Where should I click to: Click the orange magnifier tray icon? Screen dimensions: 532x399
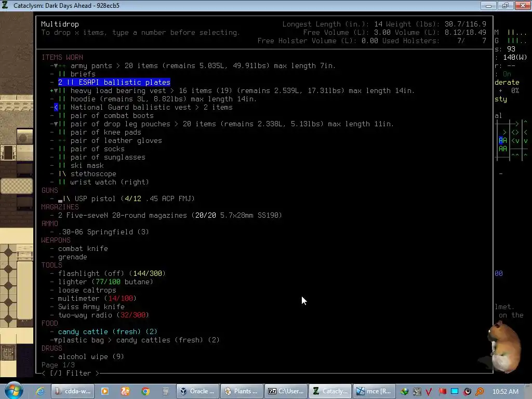480,392
